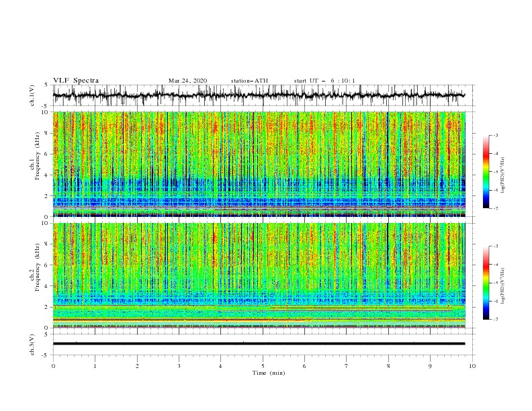
Task: Click the 'ch.1(V)' axis label
Action: pyautogui.click(x=32, y=95)
